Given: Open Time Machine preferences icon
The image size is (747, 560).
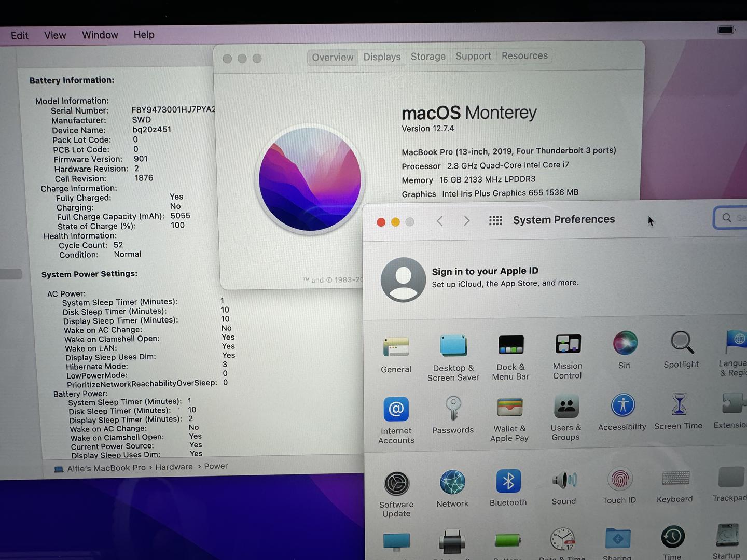Looking at the screenshot, I should pos(673,537).
